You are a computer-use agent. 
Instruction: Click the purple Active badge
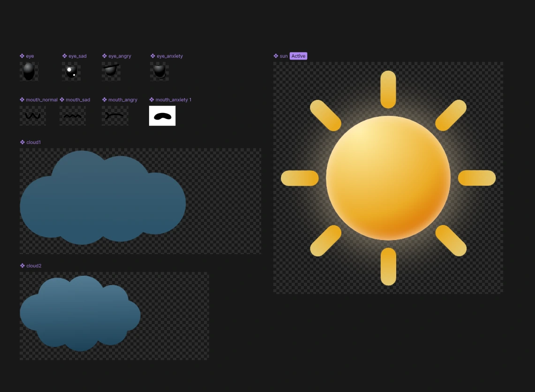click(x=299, y=56)
